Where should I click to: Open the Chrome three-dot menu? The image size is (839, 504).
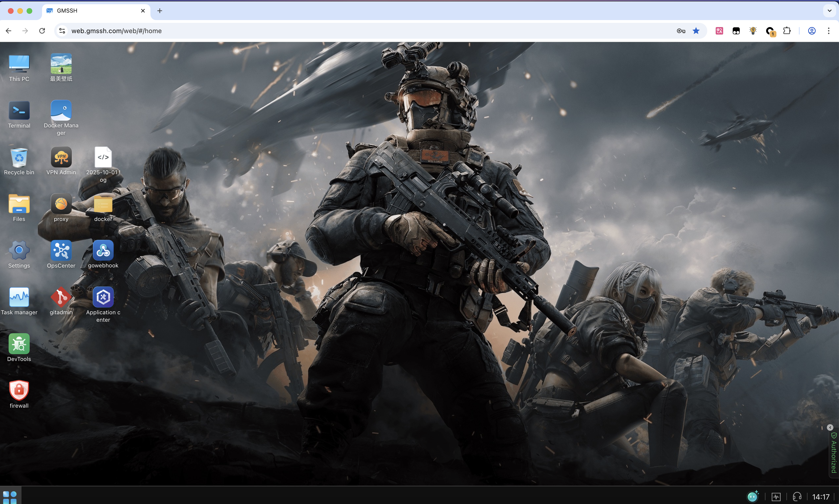coord(828,31)
